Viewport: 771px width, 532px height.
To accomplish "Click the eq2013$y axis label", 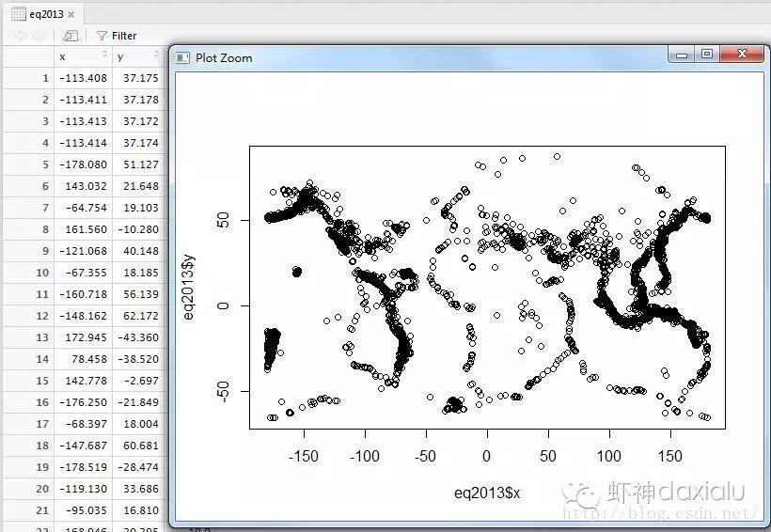I will point(188,288).
